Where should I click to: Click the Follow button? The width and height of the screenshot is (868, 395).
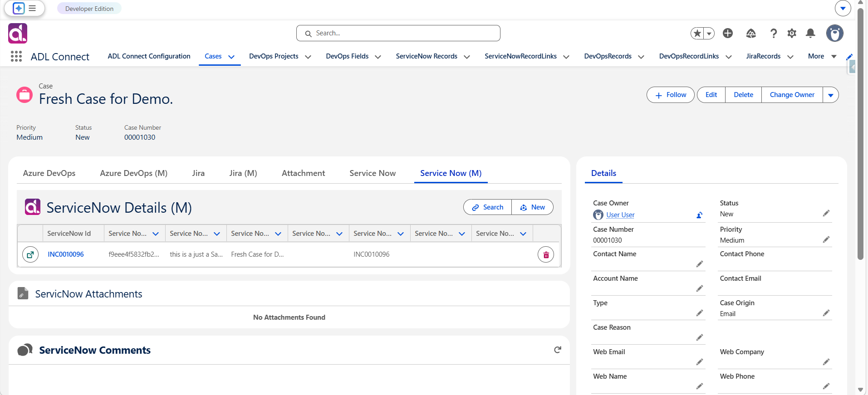[x=671, y=95]
